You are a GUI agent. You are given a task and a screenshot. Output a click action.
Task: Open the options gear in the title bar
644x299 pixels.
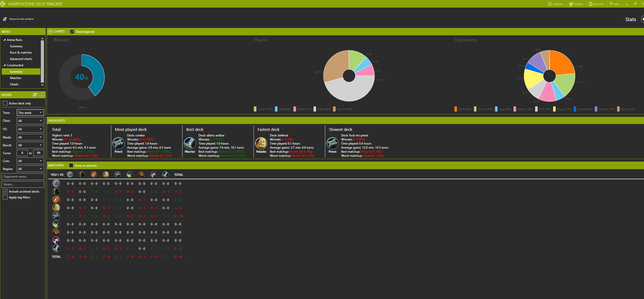(550, 4)
